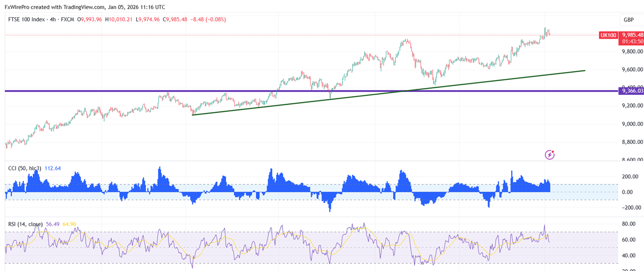
Task: Click the purple lightning flash icon
Action: tap(550, 155)
